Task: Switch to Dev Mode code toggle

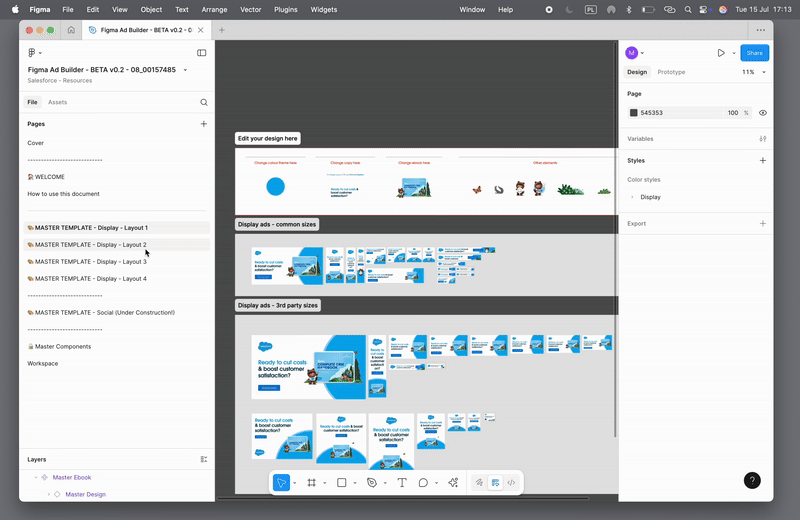Action: click(x=511, y=482)
